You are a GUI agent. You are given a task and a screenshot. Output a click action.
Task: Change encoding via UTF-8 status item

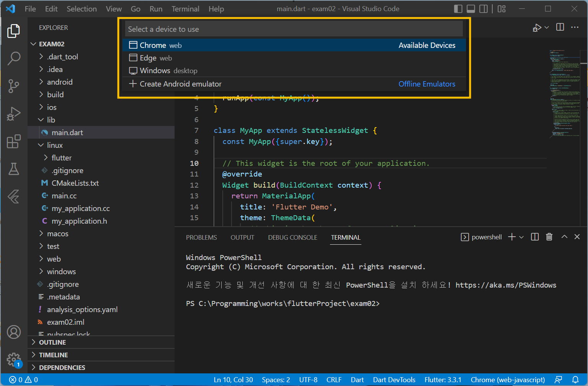click(x=308, y=380)
